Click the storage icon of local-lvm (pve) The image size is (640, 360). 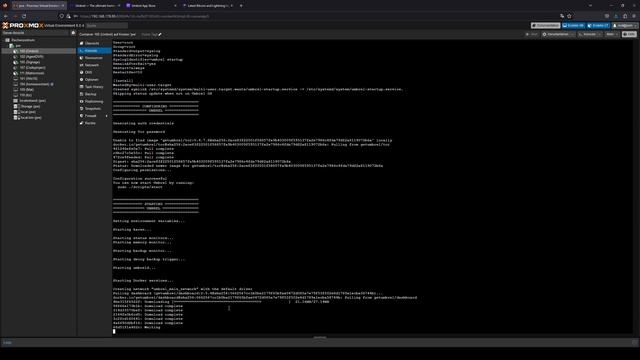click(16, 118)
